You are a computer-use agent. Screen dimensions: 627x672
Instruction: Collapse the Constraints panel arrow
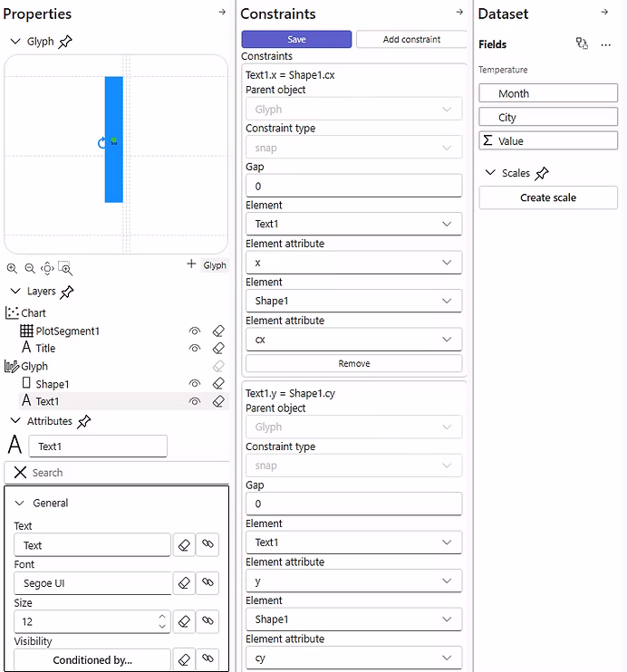pos(459,12)
